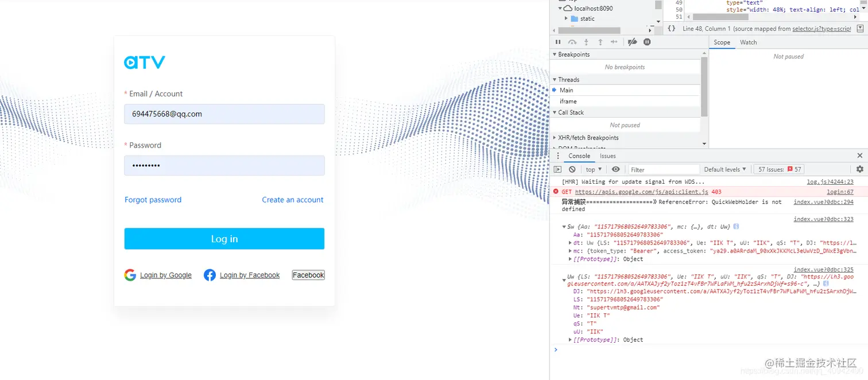Switch to the Console drawer tab

tap(579, 156)
